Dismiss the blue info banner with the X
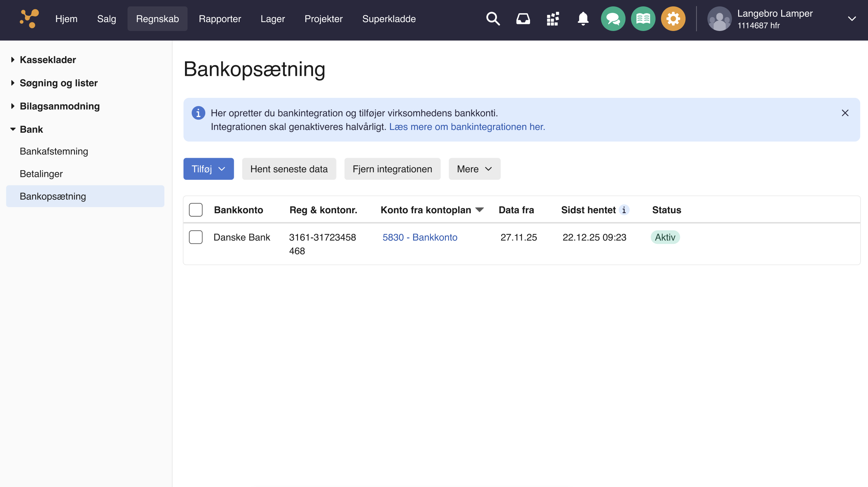The image size is (868, 487). (x=846, y=113)
